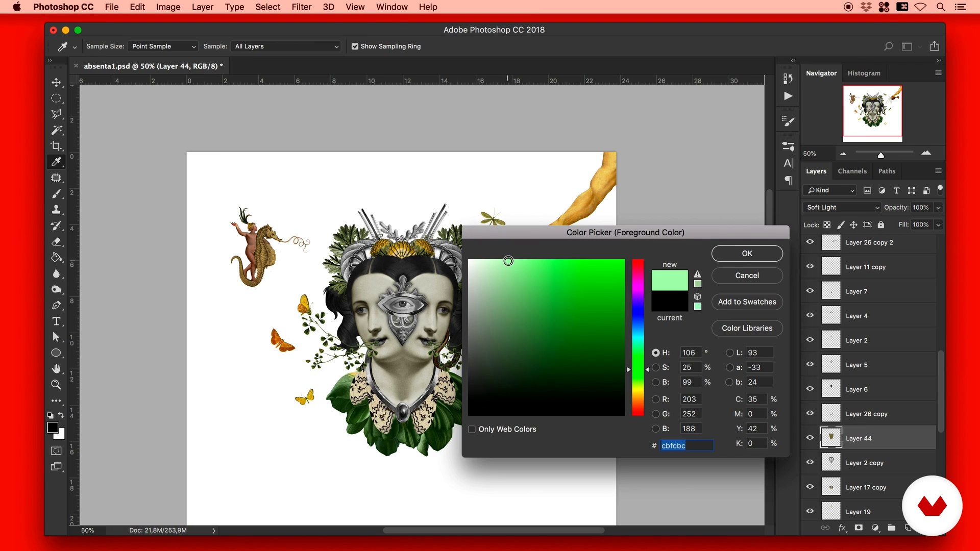Switch to the Histogram tab
The height and width of the screenshot is (551, 980).
[x=864, y=73]
